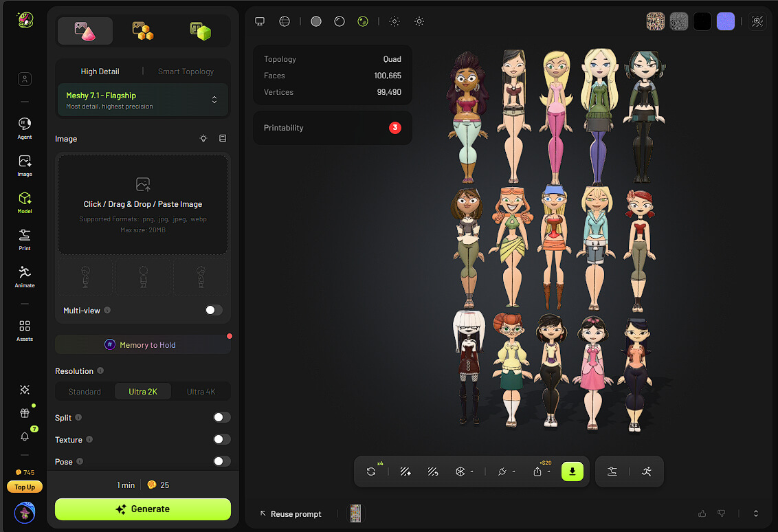Enable the Multi-view toggle
The height and width of the screenshot is (532, 778).
point(213,310)
